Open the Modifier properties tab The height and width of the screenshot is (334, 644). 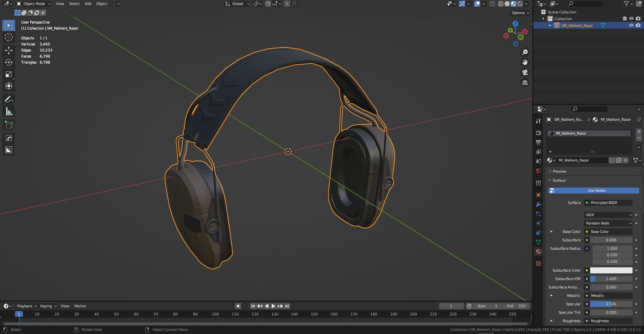(x=538, y=205)
